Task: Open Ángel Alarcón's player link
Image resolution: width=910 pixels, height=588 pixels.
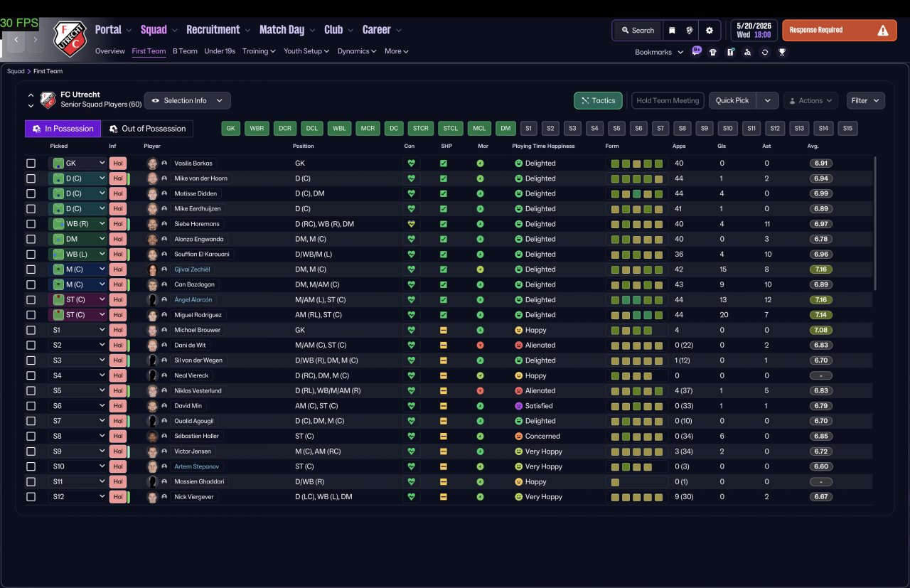Action: (193, 300)
